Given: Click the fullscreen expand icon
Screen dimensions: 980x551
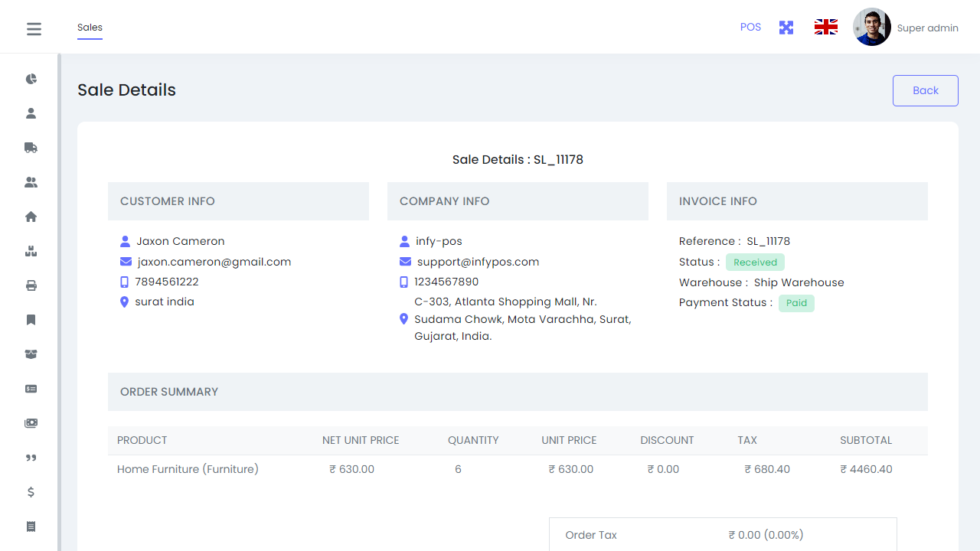Looking at the screenshot, I should (x=786, y=28).
